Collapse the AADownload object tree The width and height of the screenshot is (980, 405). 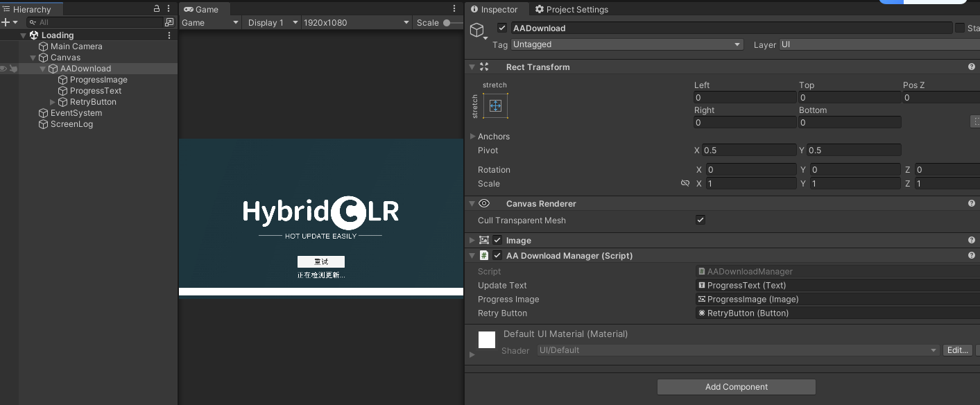(x=42, y=69)
